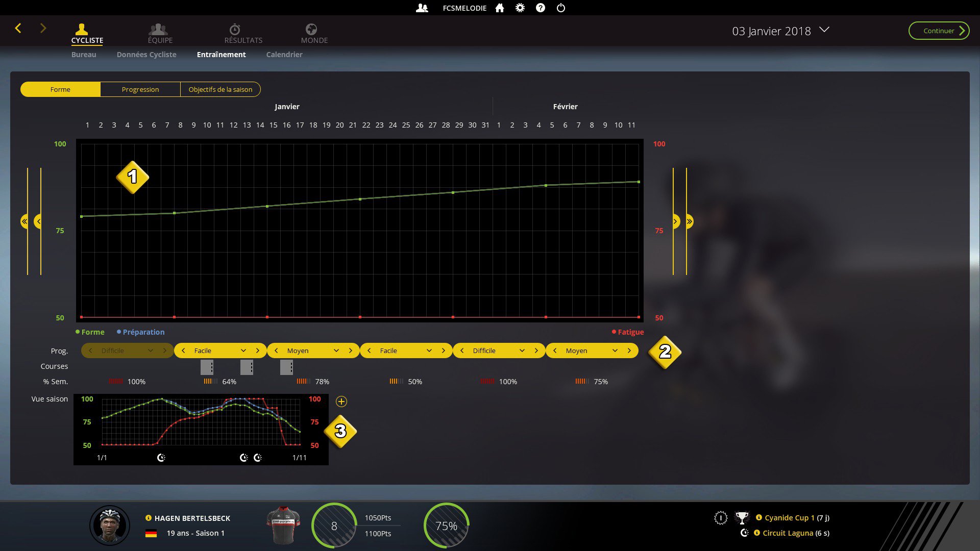Open the Cyanide Cup 1 link

789,518
